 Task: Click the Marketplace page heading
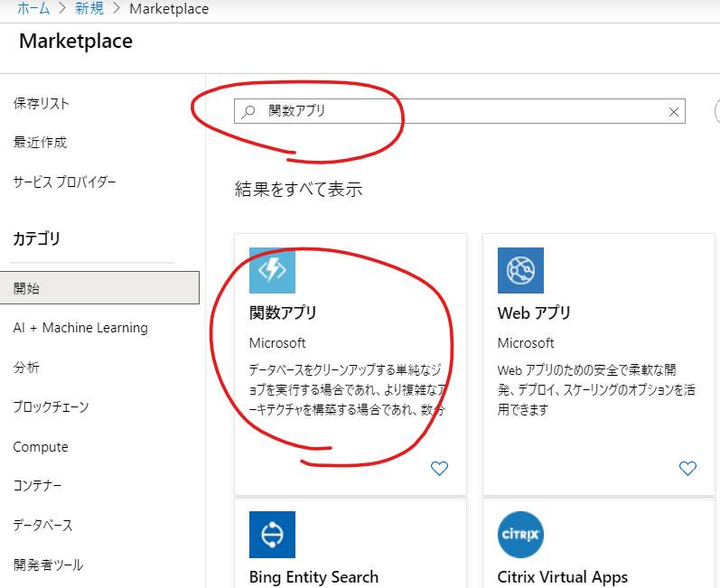tap(76, 41)
